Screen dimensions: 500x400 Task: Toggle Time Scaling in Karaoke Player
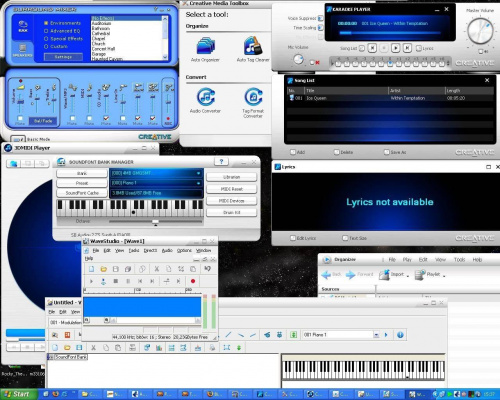(x=320, y=28)
